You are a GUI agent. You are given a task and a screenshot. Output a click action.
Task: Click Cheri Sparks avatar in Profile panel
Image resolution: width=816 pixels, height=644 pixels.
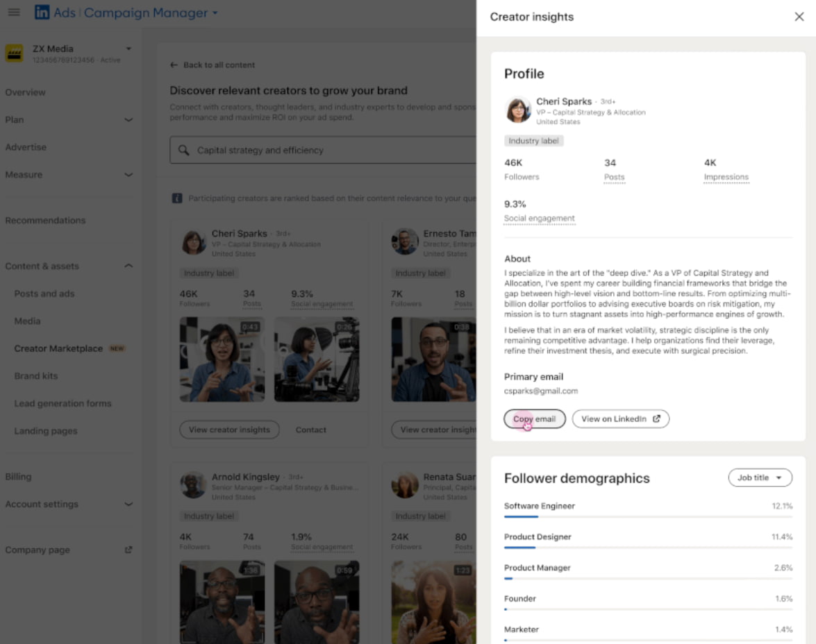pyautogui.click(x=518, y=110)
